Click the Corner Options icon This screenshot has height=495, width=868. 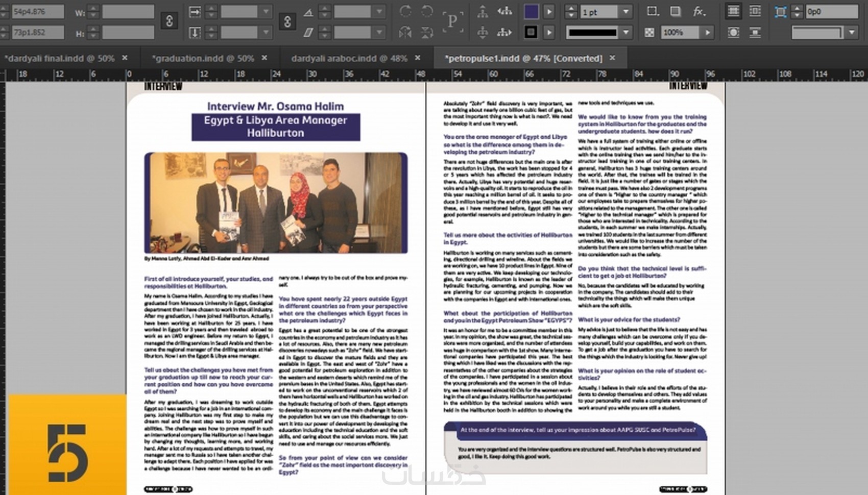point(780,11)
